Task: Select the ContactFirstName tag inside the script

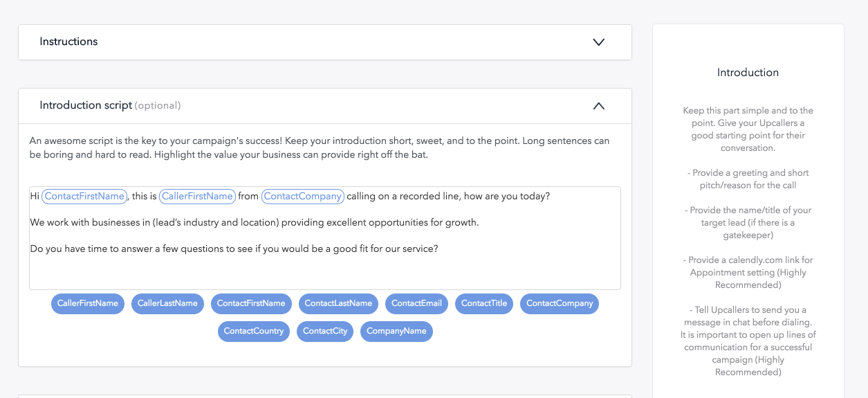Action: [x=84, y=197]
